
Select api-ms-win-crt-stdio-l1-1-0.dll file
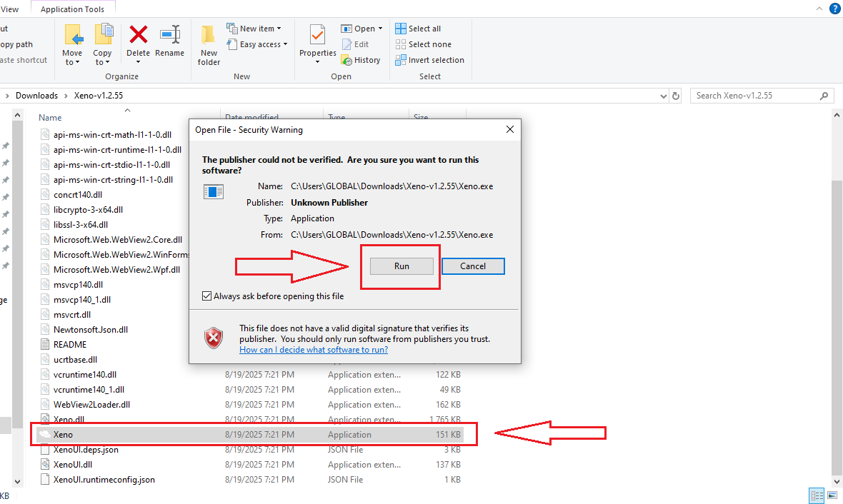[x=111, y=165]
